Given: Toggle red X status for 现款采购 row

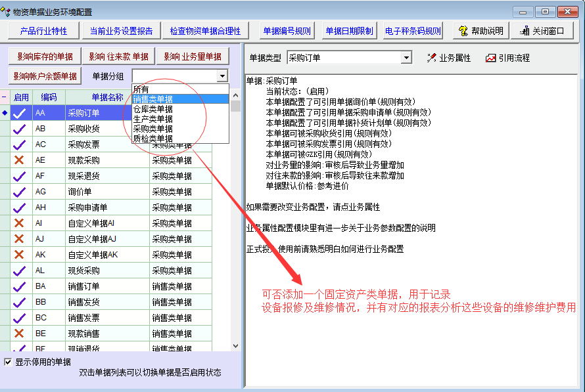Looking at the screenshot, I should pyautogui.click(x=20, y=160).
